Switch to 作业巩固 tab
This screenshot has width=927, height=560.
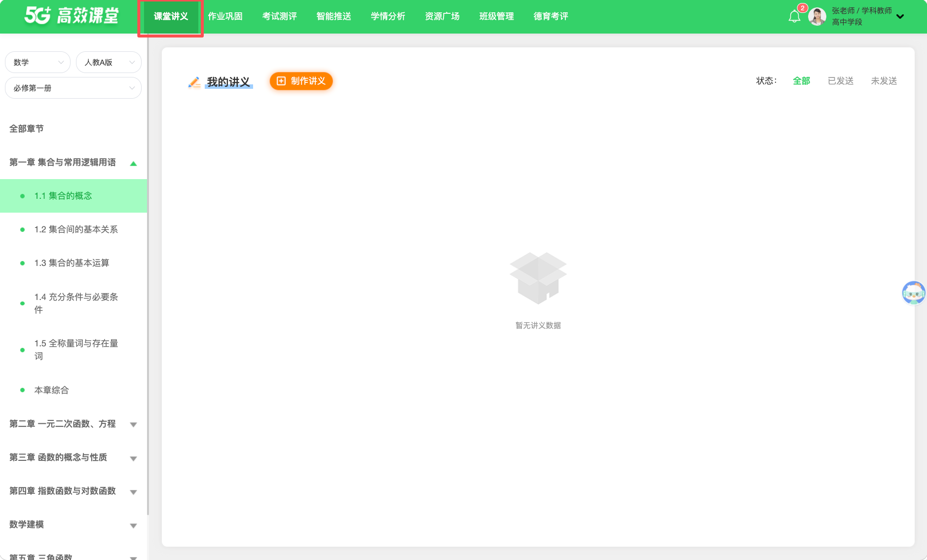click(225, 17)
